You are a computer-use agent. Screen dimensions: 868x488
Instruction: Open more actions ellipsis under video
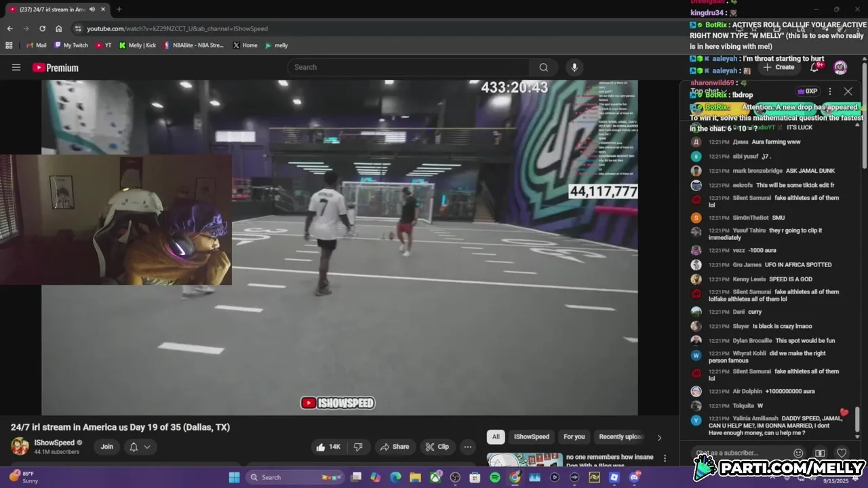click(467, 447)
